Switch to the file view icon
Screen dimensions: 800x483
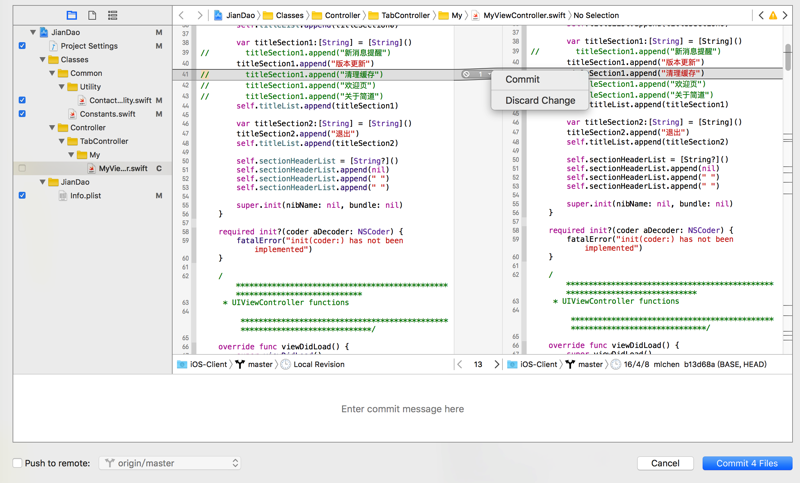(92, 15)
